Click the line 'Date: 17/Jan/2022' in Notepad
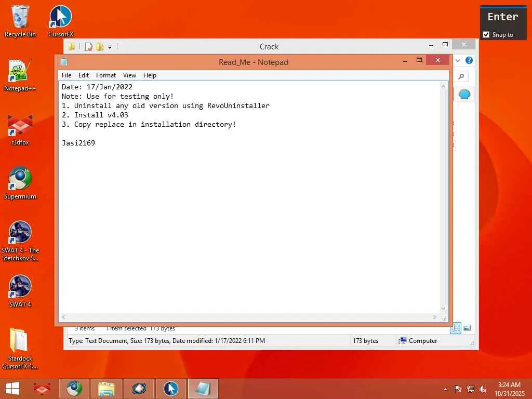The height and width of the screenshot is (399, 532). point(97,87)
